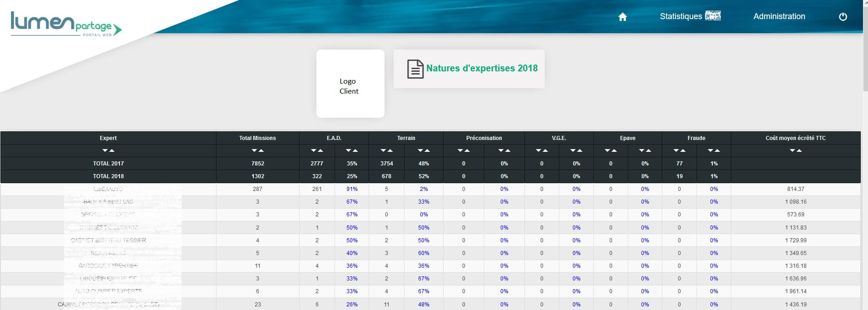Image resolution: width=868 pixels, height=310 pixels.
Task: Sort Terrain count column descending
Action: 384,150
